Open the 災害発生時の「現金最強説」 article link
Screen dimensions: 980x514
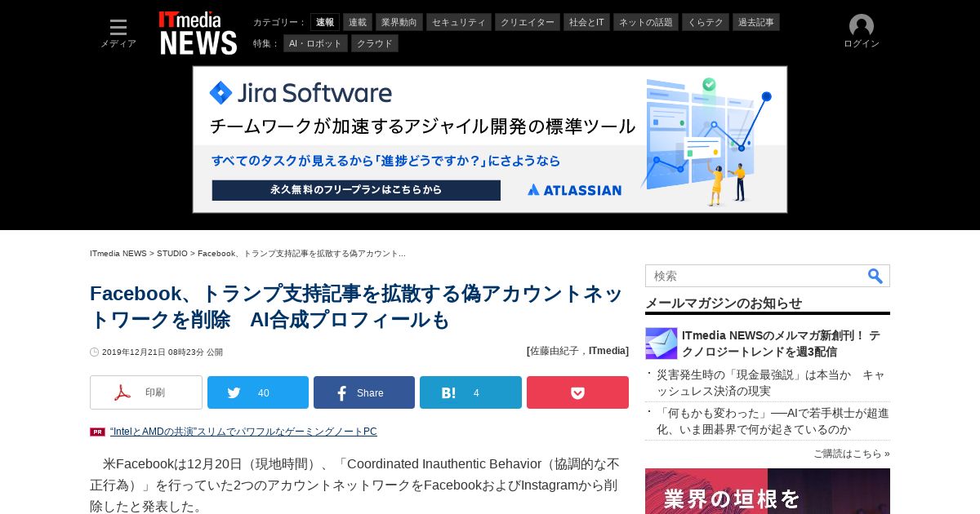tap(771, 383)
